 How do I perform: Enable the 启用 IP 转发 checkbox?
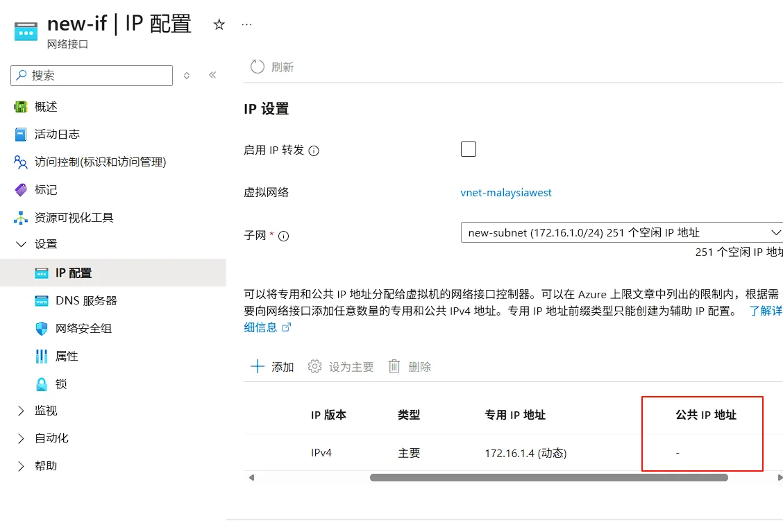(469, 148)
